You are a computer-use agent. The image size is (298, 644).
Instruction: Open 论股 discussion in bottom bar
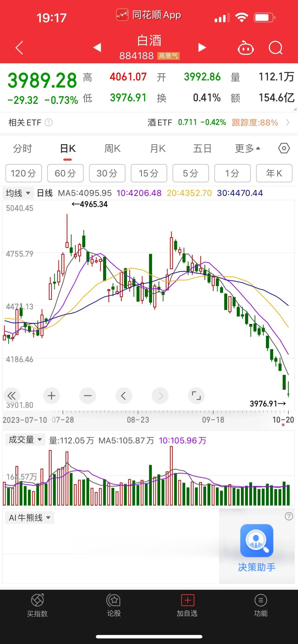[x=114, y=605]
